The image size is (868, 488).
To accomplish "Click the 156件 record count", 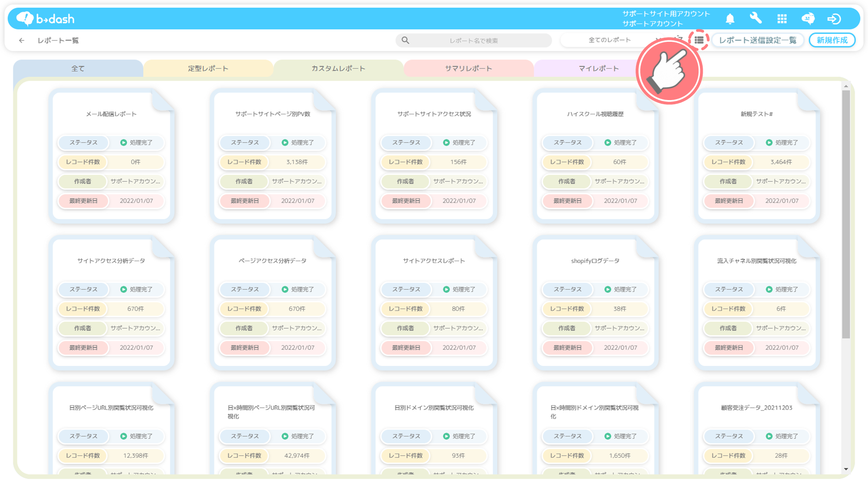I will 458,162.
